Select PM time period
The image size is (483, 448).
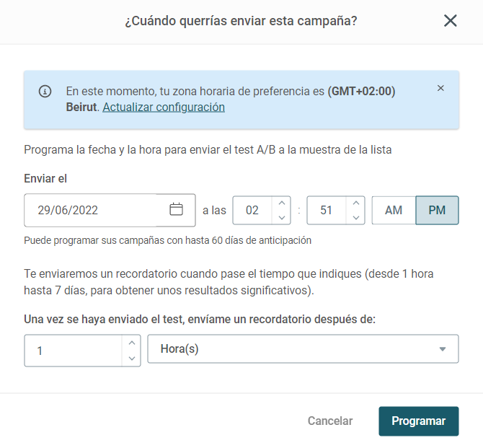click(x=437, y=210)
